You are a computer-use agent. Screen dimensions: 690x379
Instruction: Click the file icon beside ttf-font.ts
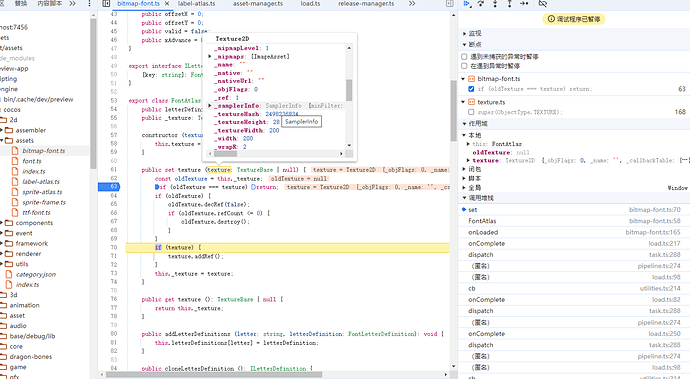tap(15, 212)
